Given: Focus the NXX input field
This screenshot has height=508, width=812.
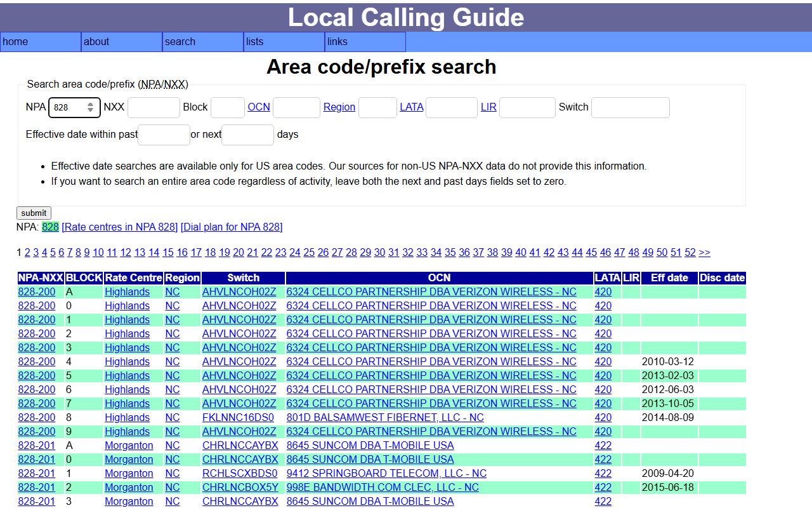Looking at the screenshot, I should pyautogui.click(x=154, y=107).
